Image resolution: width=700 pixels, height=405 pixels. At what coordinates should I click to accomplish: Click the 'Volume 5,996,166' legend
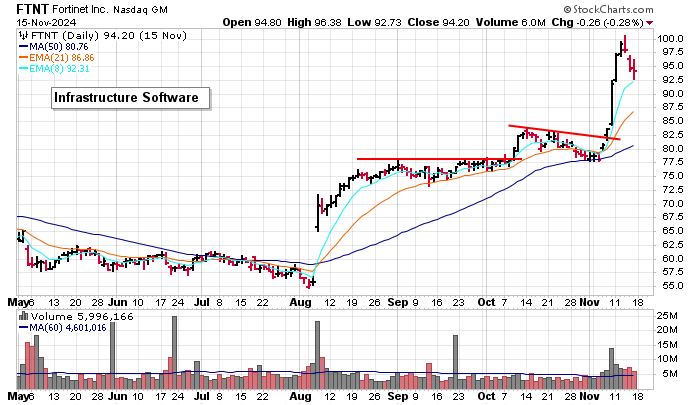(x=82, y=317)
